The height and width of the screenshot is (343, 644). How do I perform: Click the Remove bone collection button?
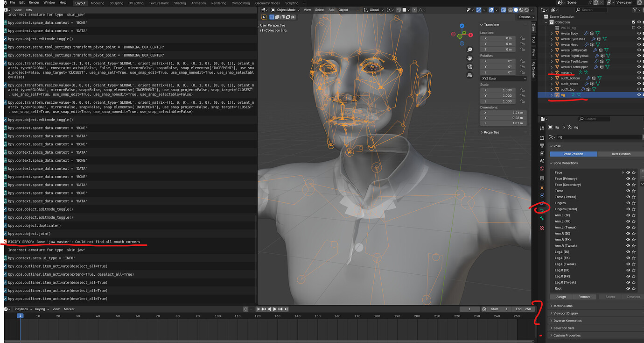584,297
